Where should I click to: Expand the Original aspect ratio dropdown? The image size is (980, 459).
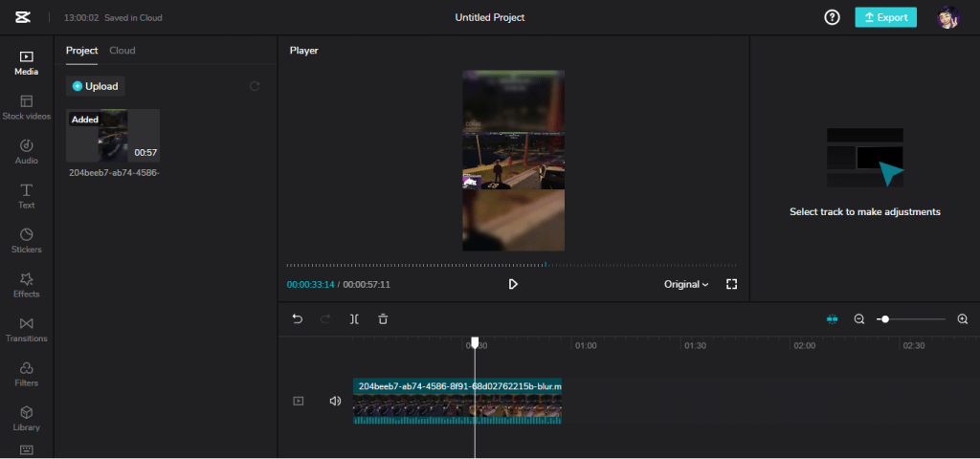point(686,284)
